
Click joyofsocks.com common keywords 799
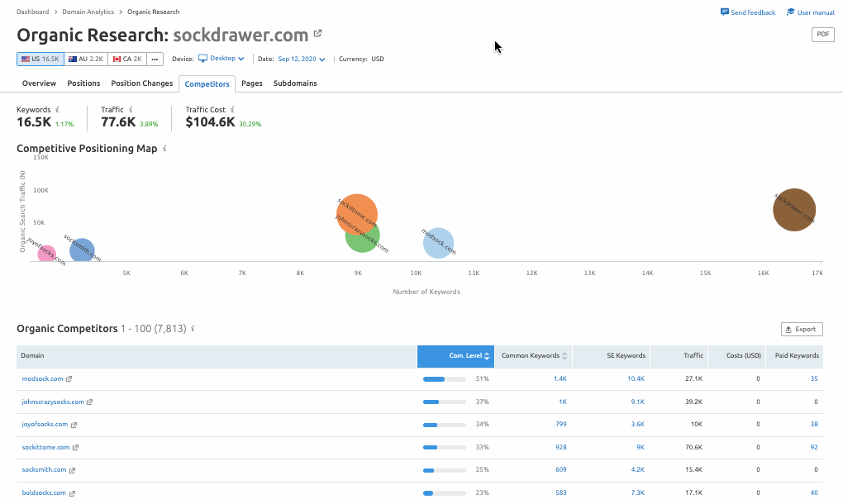point(560,424)
